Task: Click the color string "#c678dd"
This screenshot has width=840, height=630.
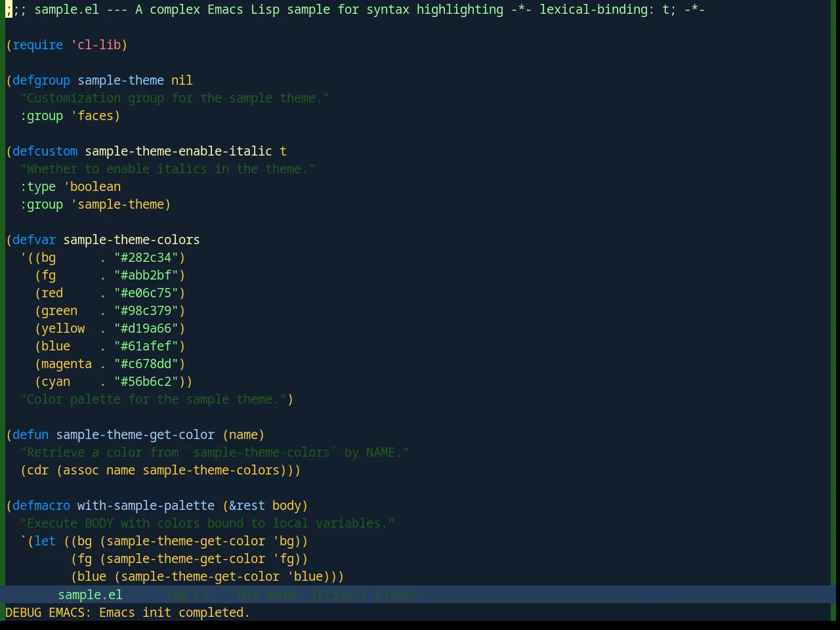Action: coord(146,364)
